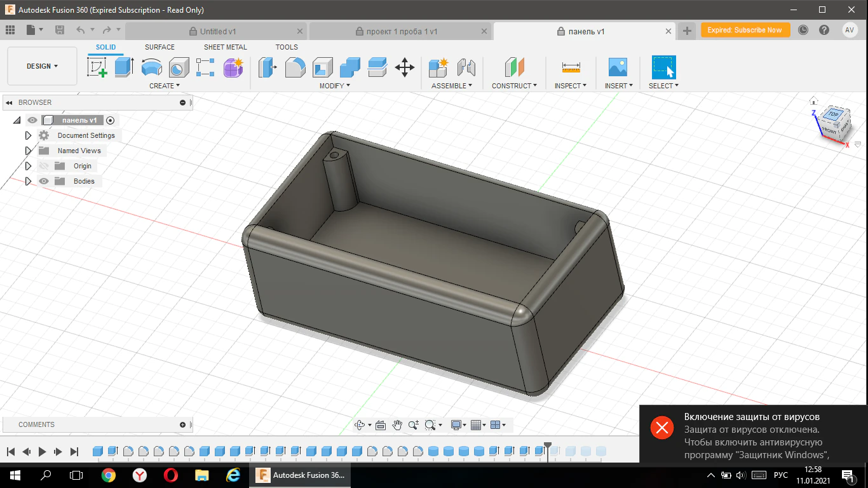Open the CREATE dropdown menu

click(163, 86)
